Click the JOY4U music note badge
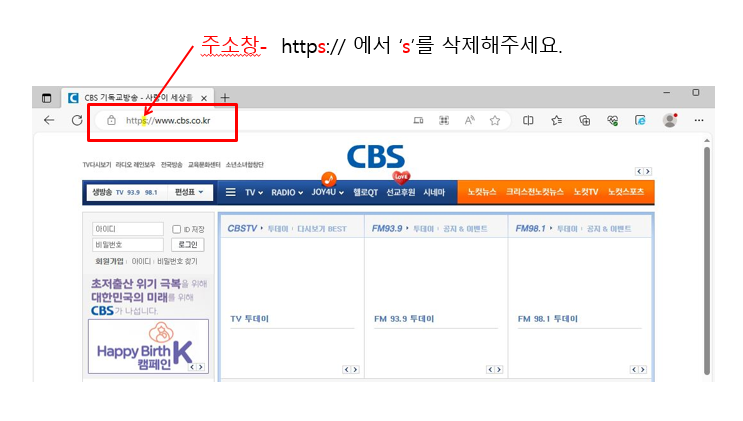The width and height of the screenshot is (743, 421). (329, 179)
